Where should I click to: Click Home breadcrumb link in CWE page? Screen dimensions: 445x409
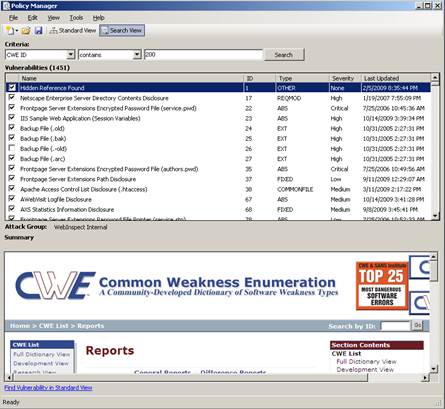tap(20, 326)
